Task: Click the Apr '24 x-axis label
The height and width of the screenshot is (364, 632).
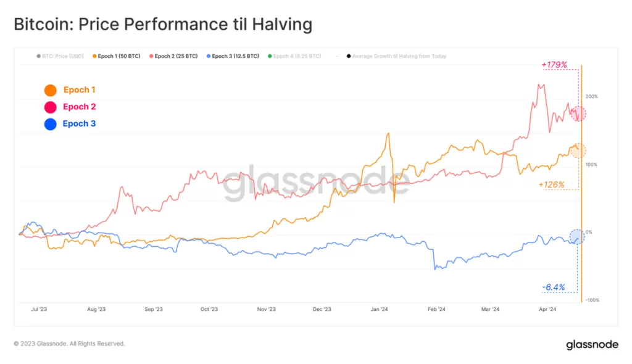Action: tap(547, 309)
